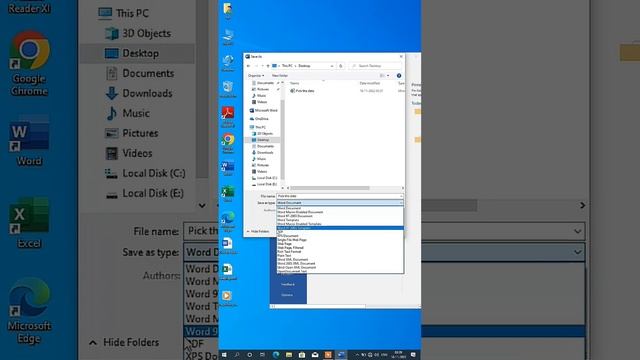The width and height of the screenshot is (640, 360).
Task: Open Google Chrome shortcut on the small desktop
Action: [228, 143]
